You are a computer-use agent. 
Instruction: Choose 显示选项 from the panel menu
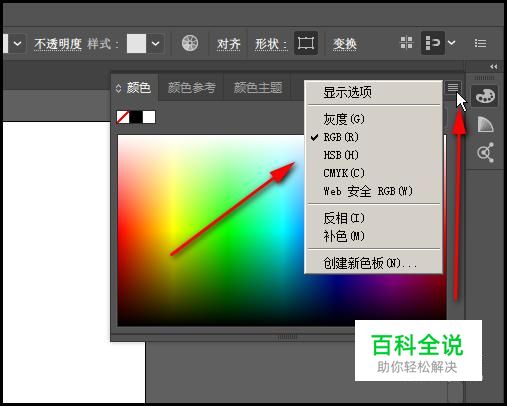pyautogui.click(x=374, y=92)
